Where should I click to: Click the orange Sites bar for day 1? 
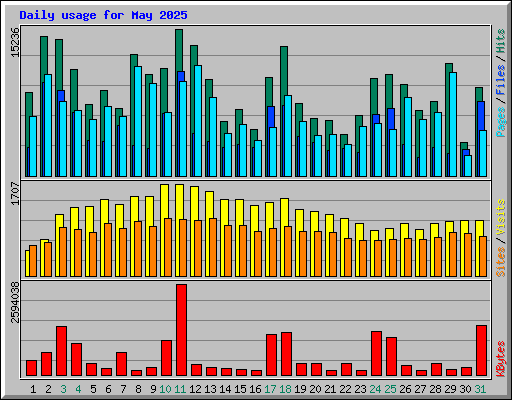coord(33,261)
